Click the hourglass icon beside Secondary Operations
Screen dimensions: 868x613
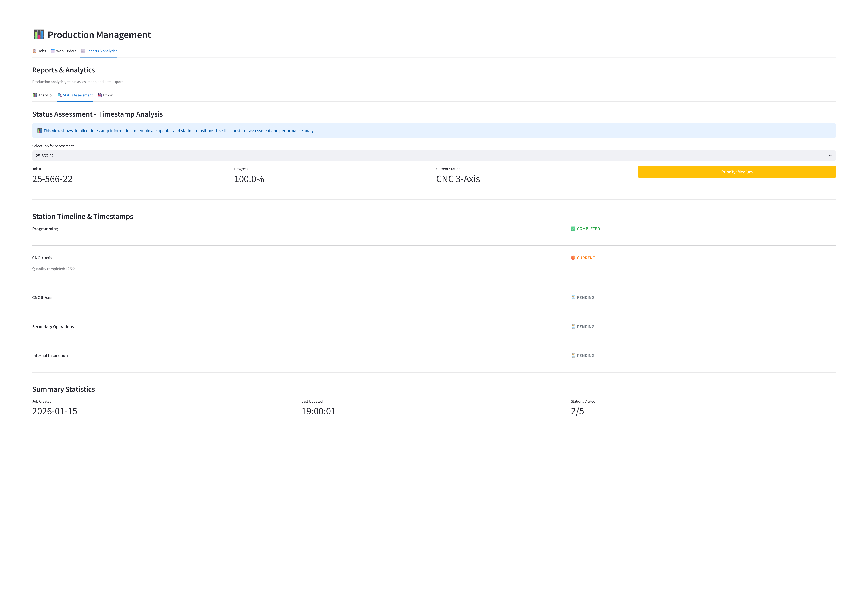[573, 327]
